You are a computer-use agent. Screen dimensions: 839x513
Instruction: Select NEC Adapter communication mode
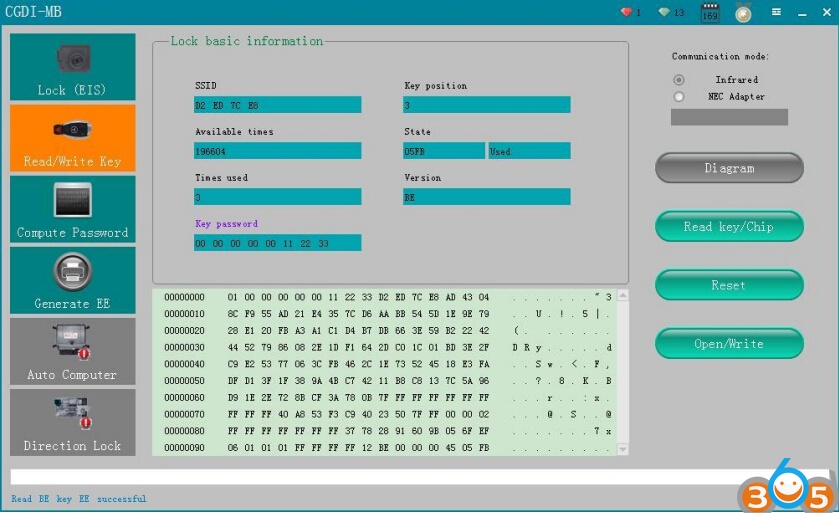(x=679, y=97)
